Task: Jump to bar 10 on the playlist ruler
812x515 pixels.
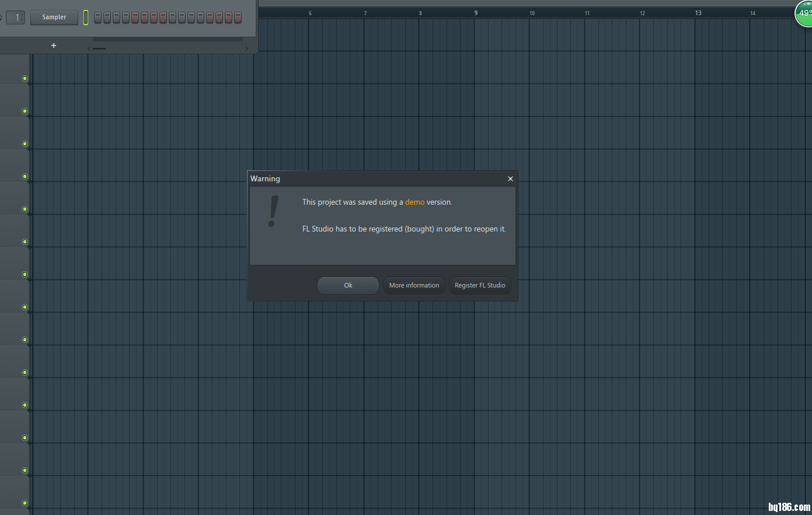Action: (x=532, y=13)
